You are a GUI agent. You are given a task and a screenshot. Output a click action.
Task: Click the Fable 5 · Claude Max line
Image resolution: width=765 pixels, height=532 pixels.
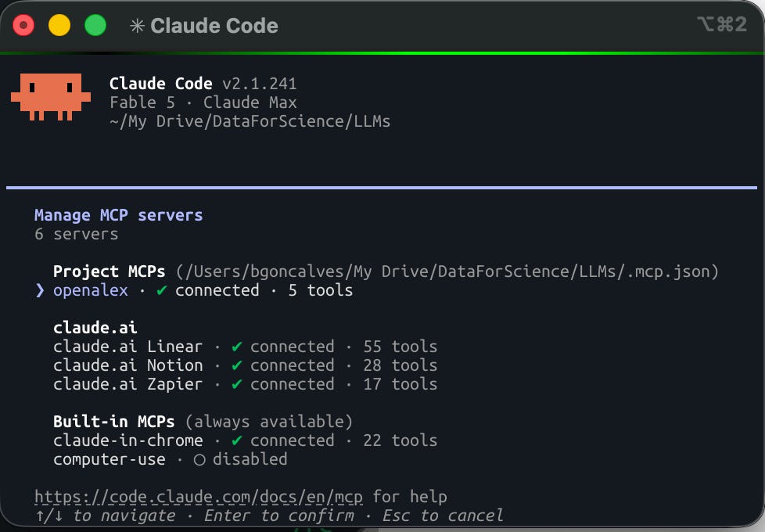point(203,102)
